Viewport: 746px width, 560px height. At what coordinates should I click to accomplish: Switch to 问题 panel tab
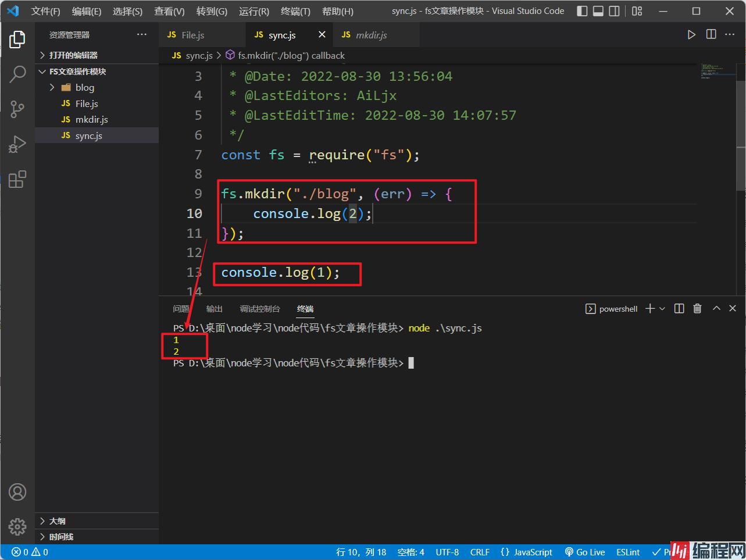pyautogui.click(x=181, y=309)
